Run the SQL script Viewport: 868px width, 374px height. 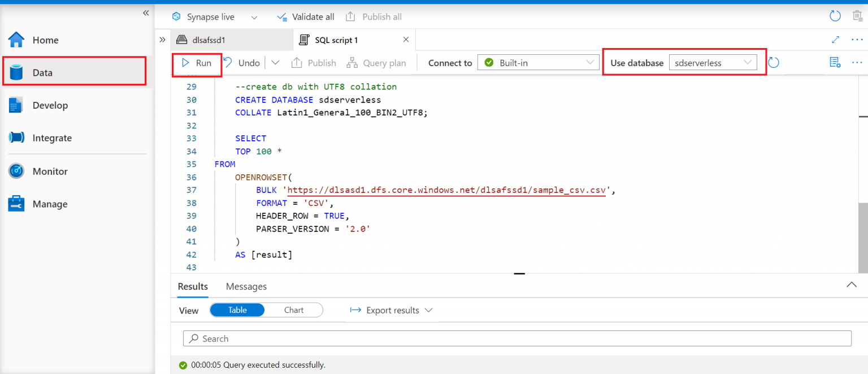(197, 63)
